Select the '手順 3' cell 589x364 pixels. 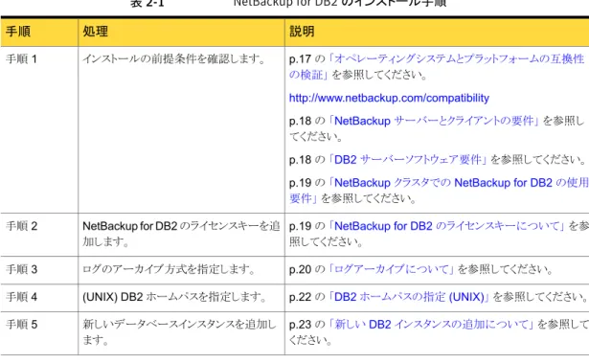tap(39, 270)
